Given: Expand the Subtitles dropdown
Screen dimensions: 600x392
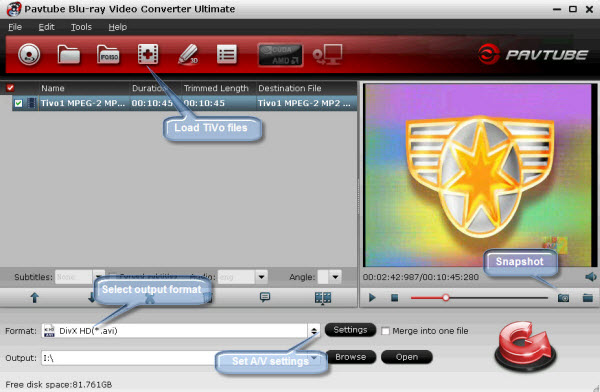Looking at the screenshot, I should point(98,277).
